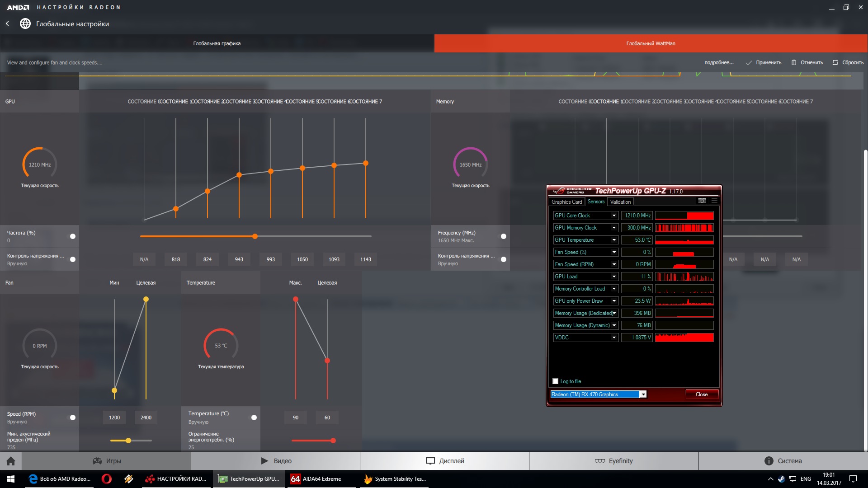This screenshot has width=868, height=488.
Task: Click the Применить button
Action: coord(764,62)
